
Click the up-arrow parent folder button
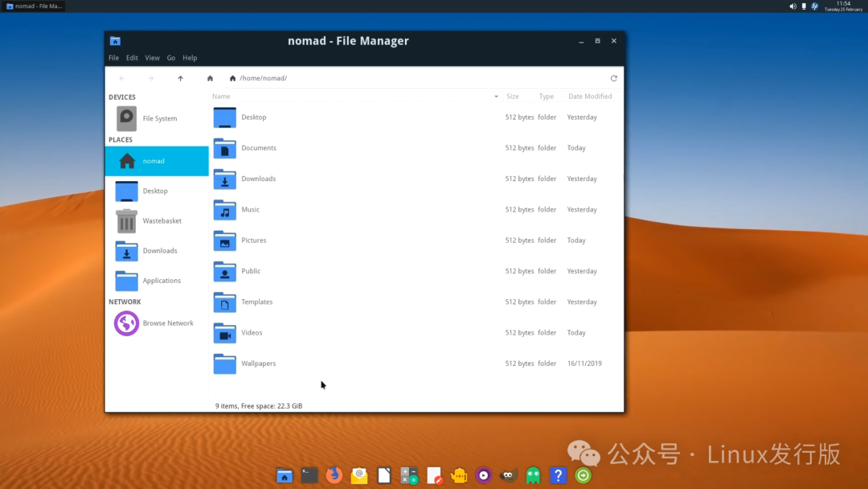180,78
